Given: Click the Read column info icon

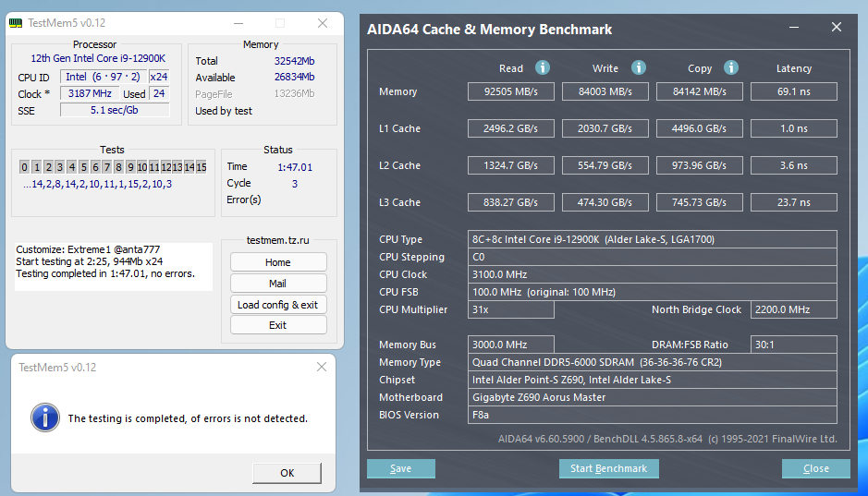Looking at the screenshot, I should pos(542,67).
